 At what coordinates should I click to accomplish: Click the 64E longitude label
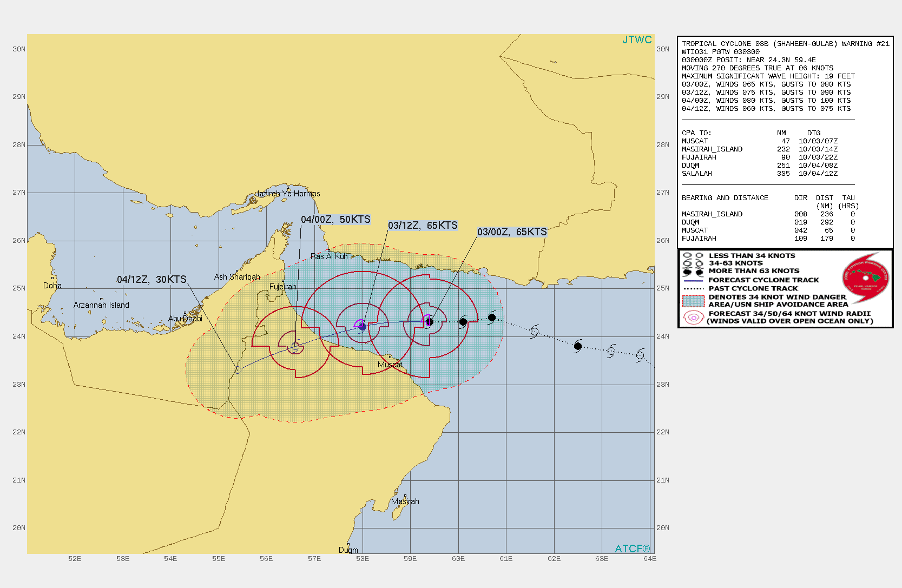click(649, 559)
